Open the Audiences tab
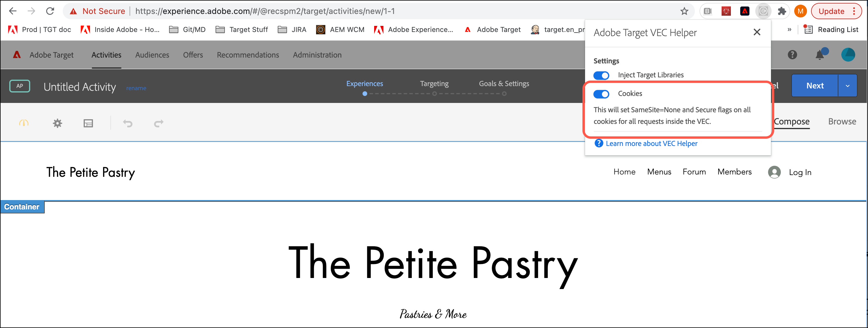 [152, 55]
